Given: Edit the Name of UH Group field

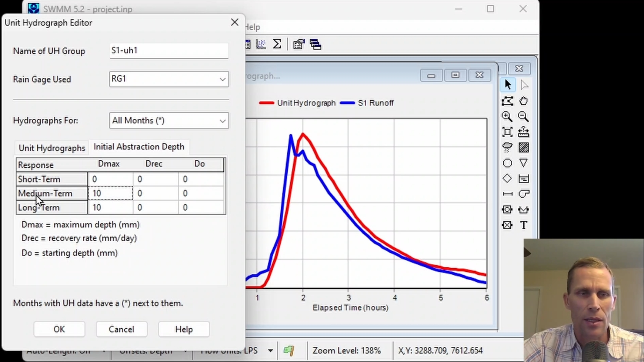Looking at the screenshot, I should [x=169, y=51].
